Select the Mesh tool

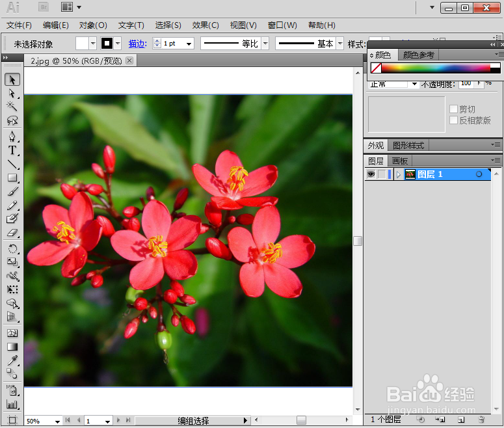tap(12, 333)
